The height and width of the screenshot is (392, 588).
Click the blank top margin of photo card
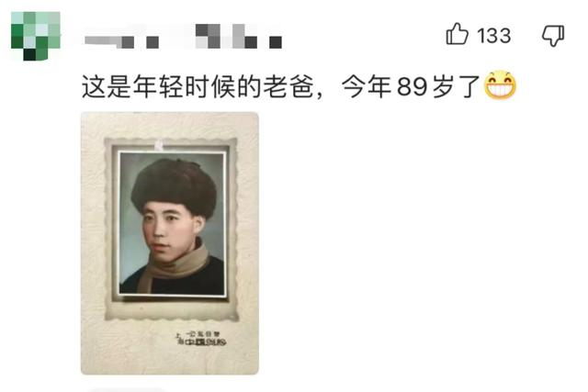170,125
